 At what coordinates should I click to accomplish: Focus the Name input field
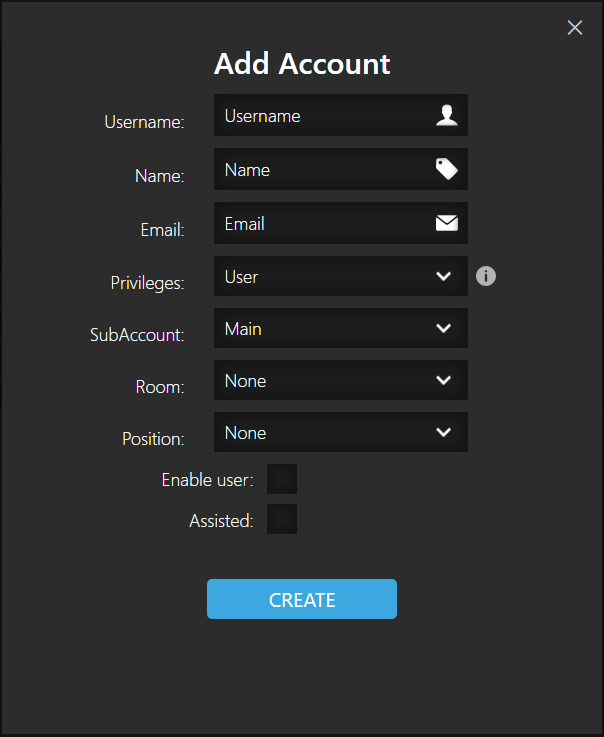pyautogui.click(x=341, y=169)
